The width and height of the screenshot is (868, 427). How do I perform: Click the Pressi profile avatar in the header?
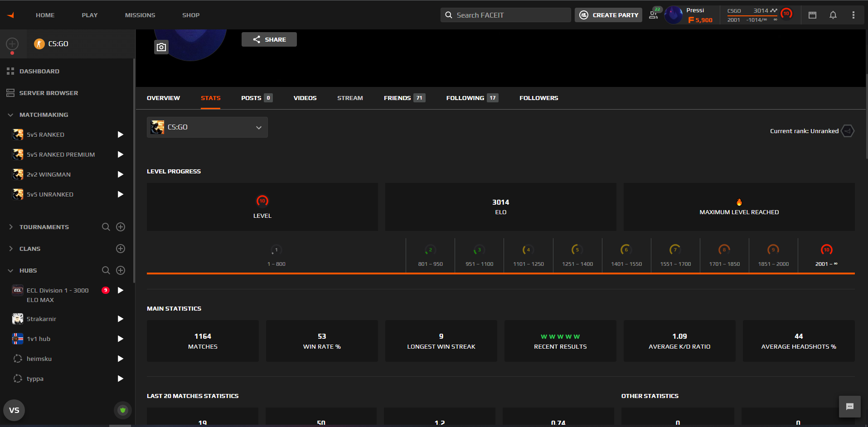pos(674,15)
